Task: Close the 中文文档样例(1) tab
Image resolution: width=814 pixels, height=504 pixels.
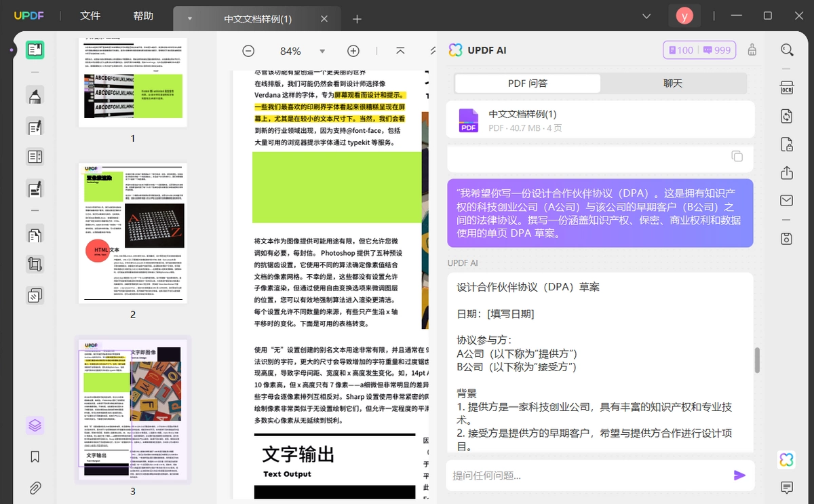Action: [x=325, y=19]
